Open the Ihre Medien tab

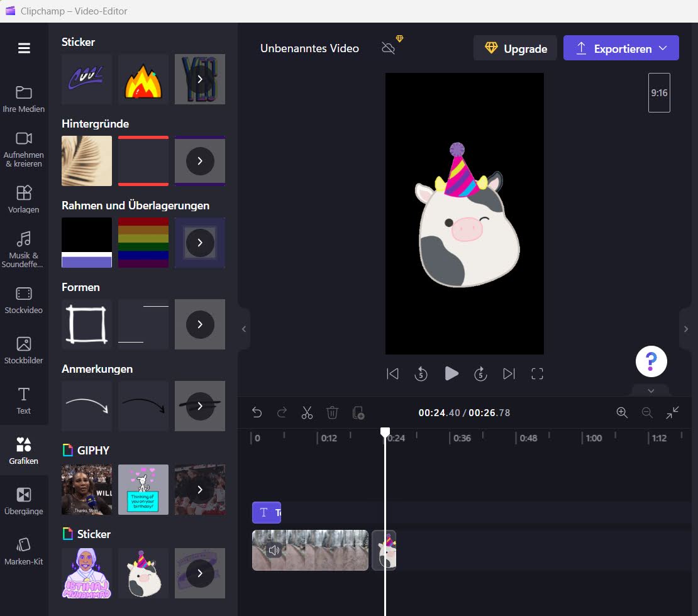(24, 99)
